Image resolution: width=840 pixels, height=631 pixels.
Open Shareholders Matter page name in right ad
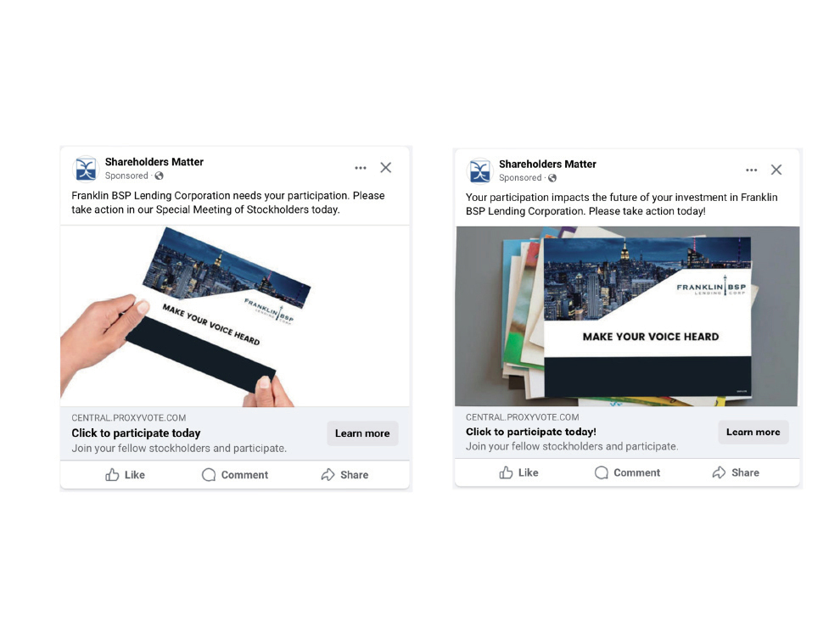[547, 164]
